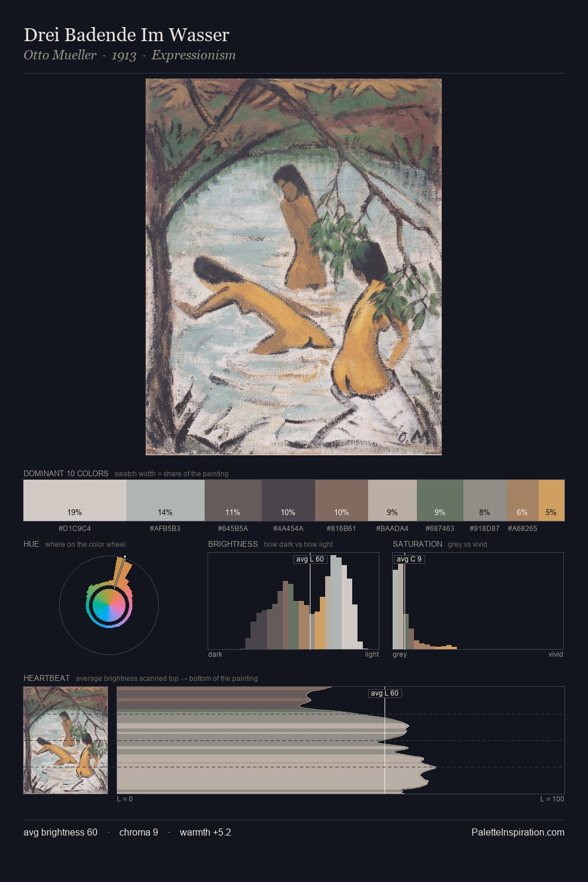Click the year 1913
The image size is (588, 882).
point(123,55)
